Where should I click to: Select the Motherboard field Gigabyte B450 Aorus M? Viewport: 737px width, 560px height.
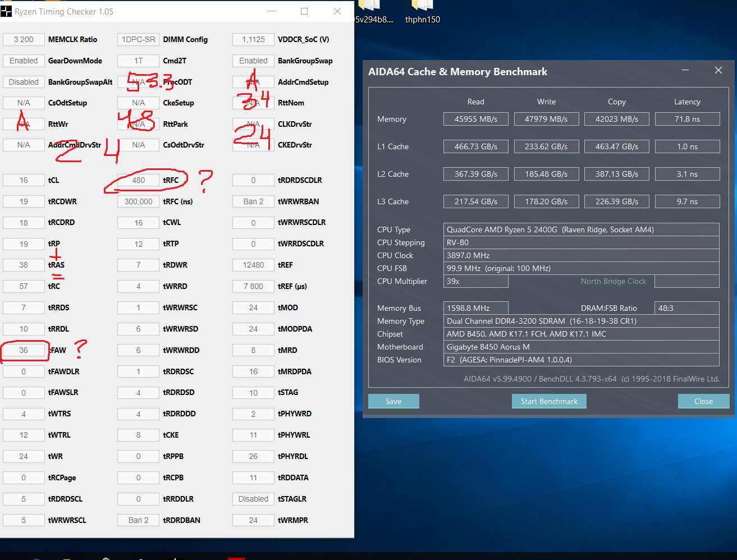(582, 347)
